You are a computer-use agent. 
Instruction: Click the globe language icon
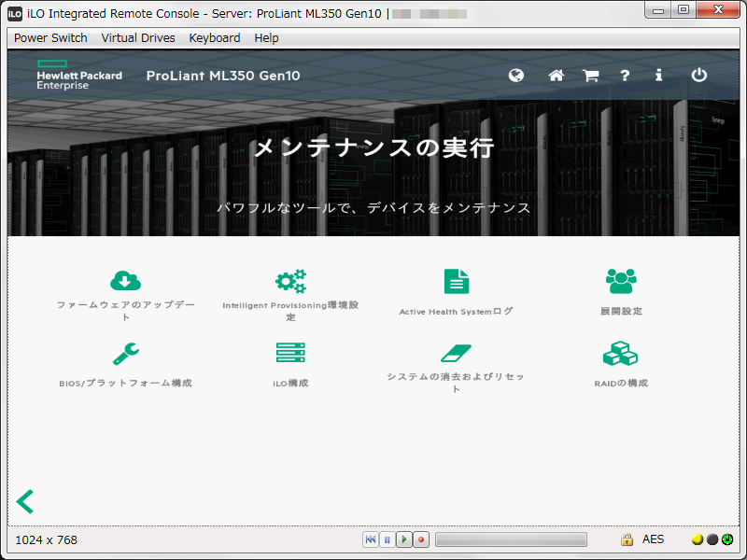(x=516, y=76)
